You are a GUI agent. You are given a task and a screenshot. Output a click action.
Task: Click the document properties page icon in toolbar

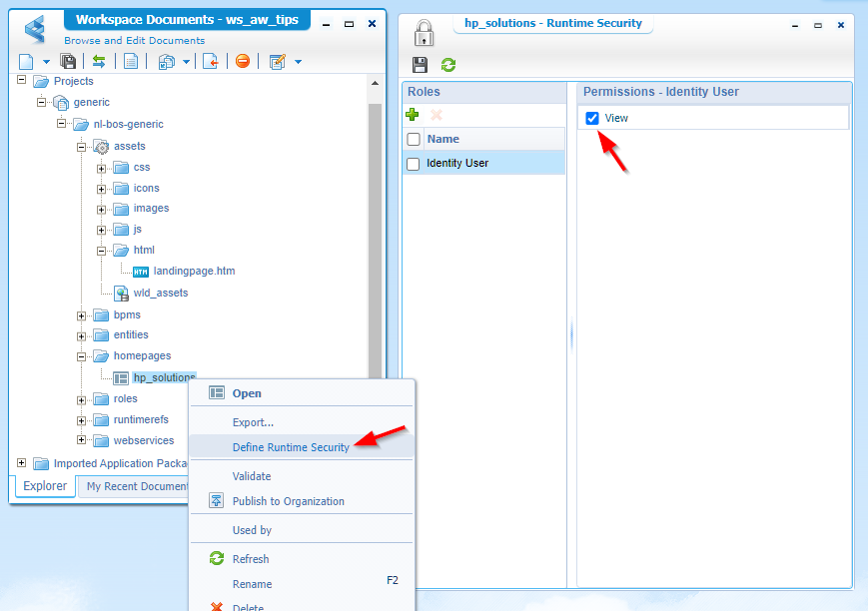point(131,62)
